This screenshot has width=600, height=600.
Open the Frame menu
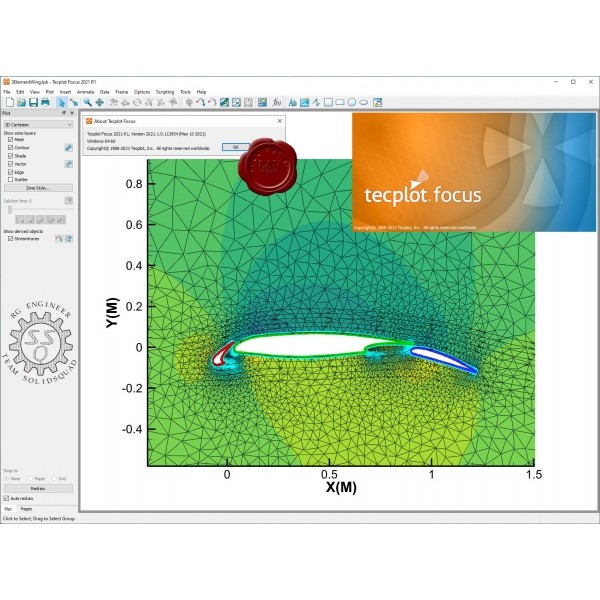[x=122, y=92]
